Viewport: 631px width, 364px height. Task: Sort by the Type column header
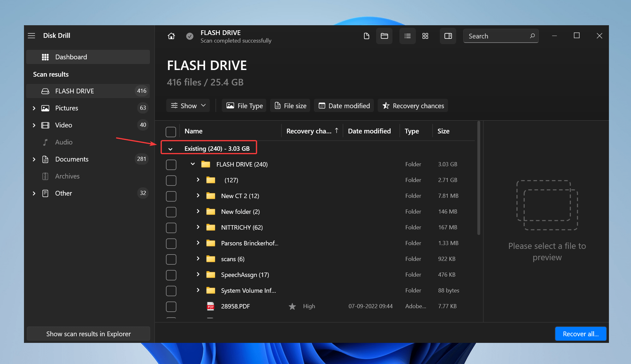[x=412, y=131]
